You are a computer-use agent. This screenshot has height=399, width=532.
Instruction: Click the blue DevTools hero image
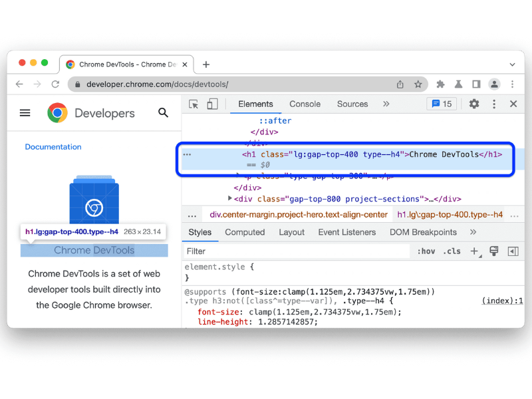94,199
